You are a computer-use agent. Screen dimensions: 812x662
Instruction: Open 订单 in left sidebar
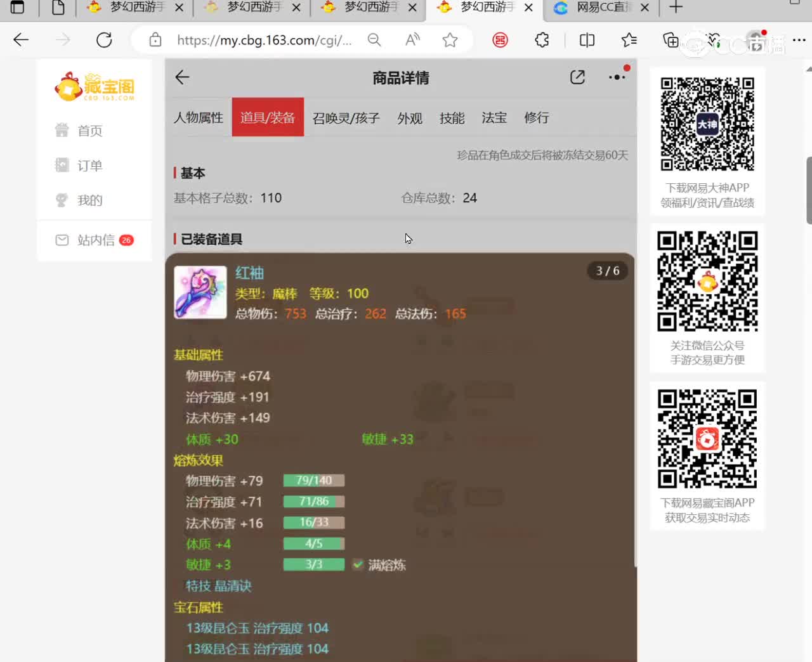click(x=89, y=165)
